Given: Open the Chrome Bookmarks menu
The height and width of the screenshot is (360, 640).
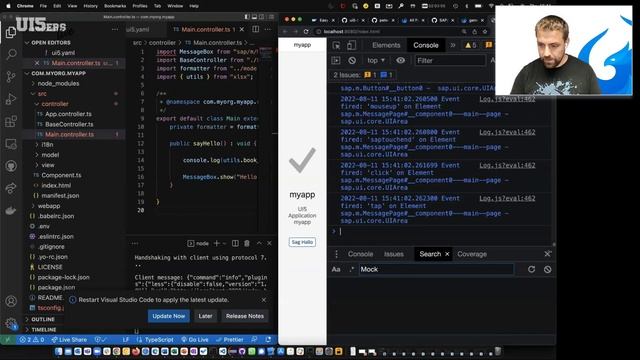Looking at the screenshot, I should coord(115,6).
